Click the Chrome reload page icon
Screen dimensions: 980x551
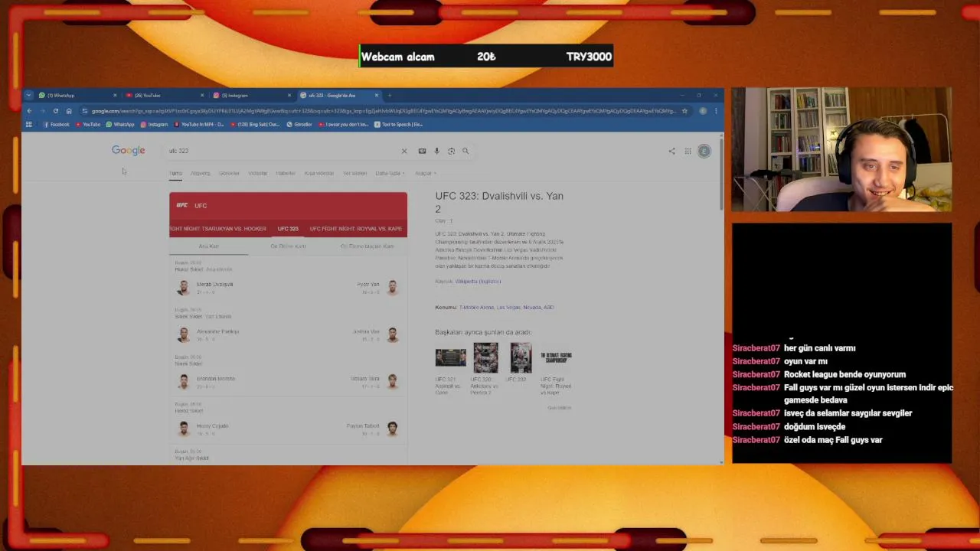[x=56, y=111]
